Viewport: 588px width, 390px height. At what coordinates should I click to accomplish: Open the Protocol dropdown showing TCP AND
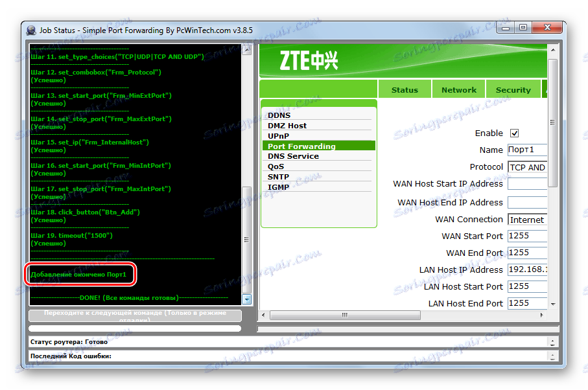point(527,167)
